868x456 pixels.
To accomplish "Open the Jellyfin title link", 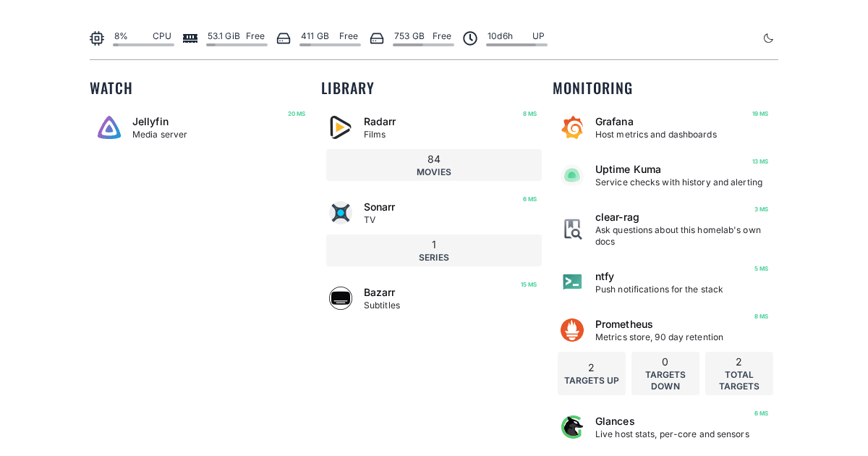I will 150,122.
